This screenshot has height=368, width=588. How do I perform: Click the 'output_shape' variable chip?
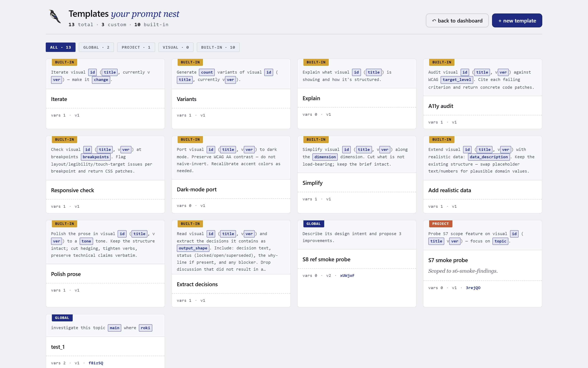pyautogui.click(x=193, y=248)
